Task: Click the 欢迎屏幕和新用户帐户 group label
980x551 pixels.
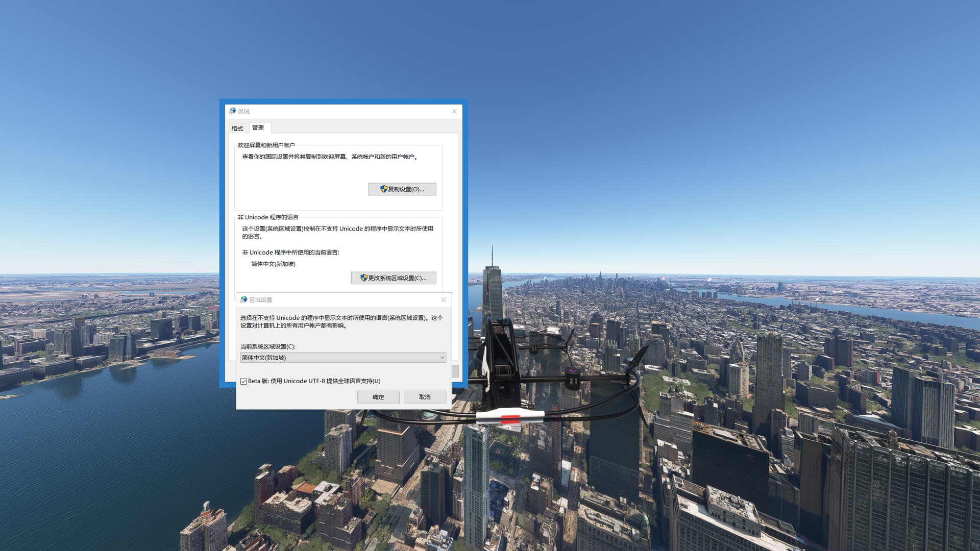Action: (266, 145)
